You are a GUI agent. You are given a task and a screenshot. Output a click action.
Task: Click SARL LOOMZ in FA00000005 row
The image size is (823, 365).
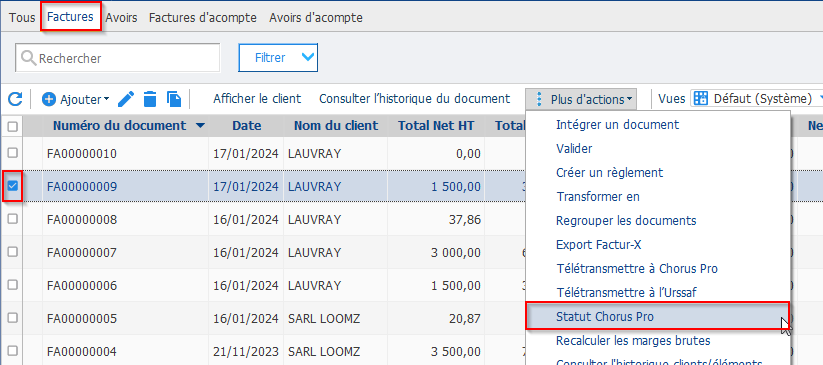tap(324, 319)
